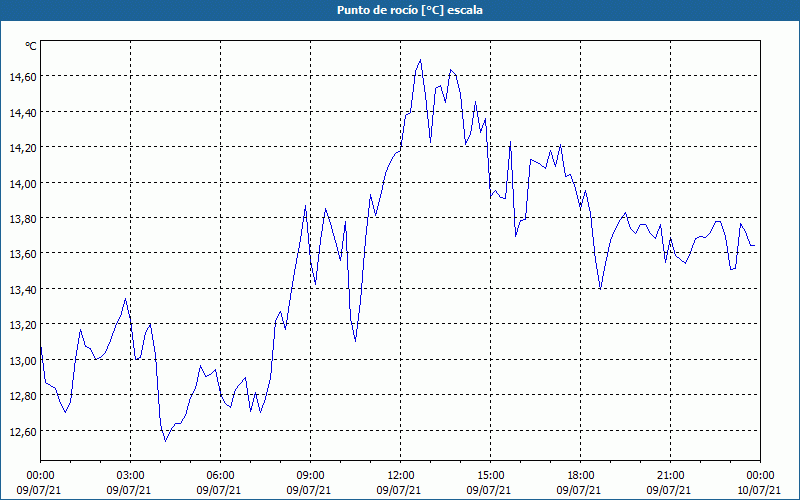Click the 12,60 y-axis label
This screenshot has width=800, height=500.
(23, 431)
